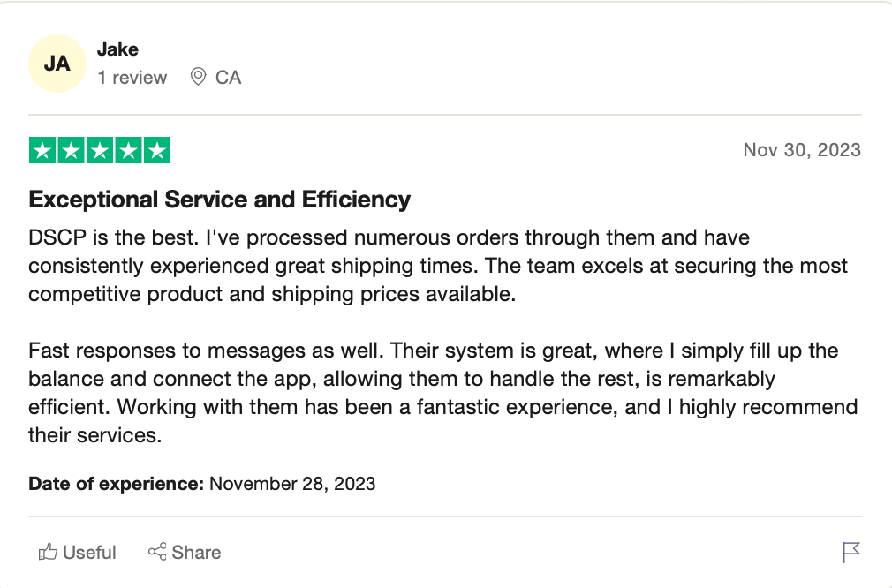
Task: Click the reviewer name Jake
Action: point(117,49)
